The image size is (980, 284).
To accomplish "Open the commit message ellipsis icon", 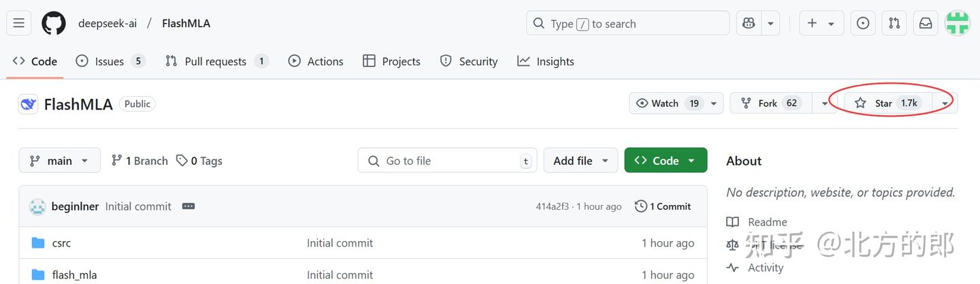I will [x=189, y=206].
